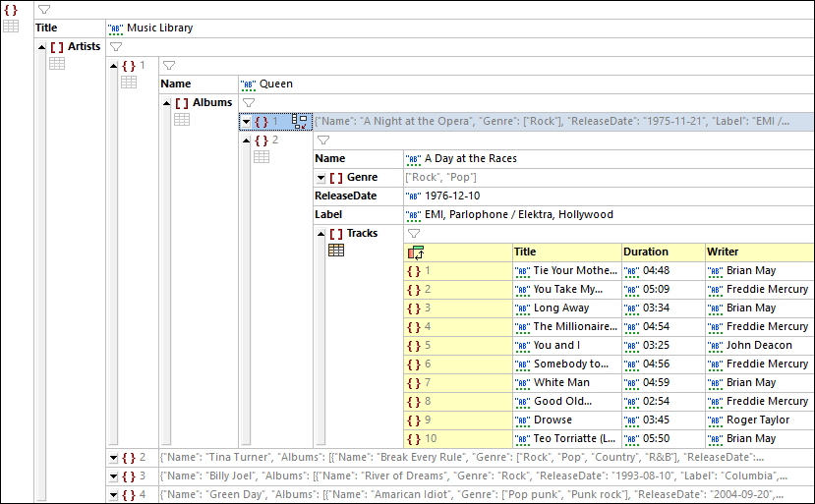Toggle table view for the Albums array
Image resolution: width=815 pixels, height=504 pixels.
tap(182, 120)
